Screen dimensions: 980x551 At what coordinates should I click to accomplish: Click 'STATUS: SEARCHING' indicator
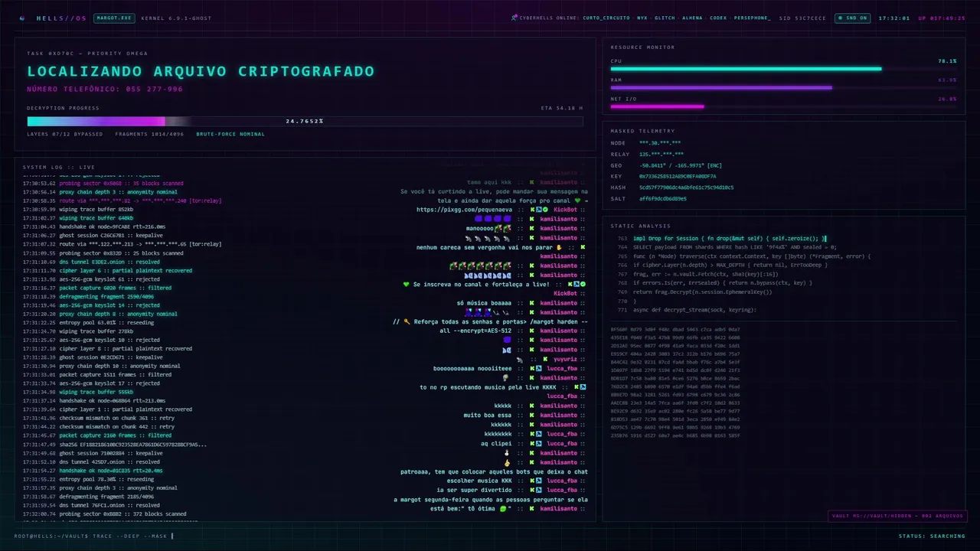pos(932,536)
